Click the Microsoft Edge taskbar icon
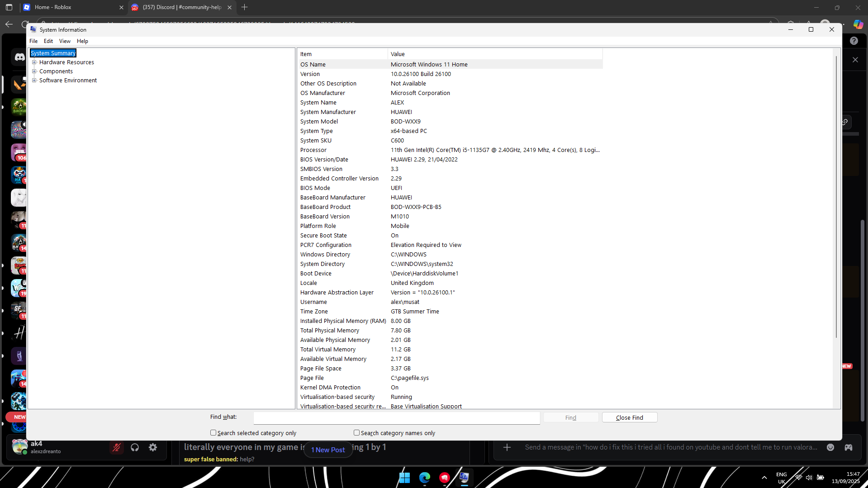 (x=424, y=478)
